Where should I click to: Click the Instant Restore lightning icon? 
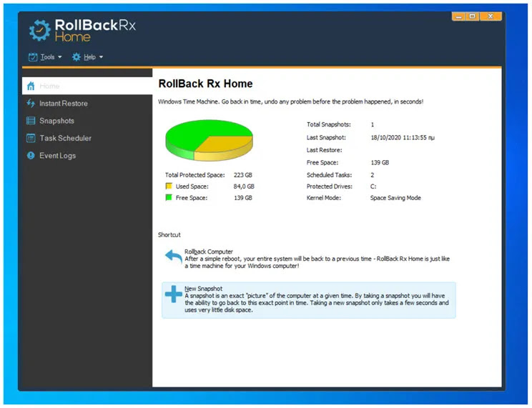tap(31, 104)
